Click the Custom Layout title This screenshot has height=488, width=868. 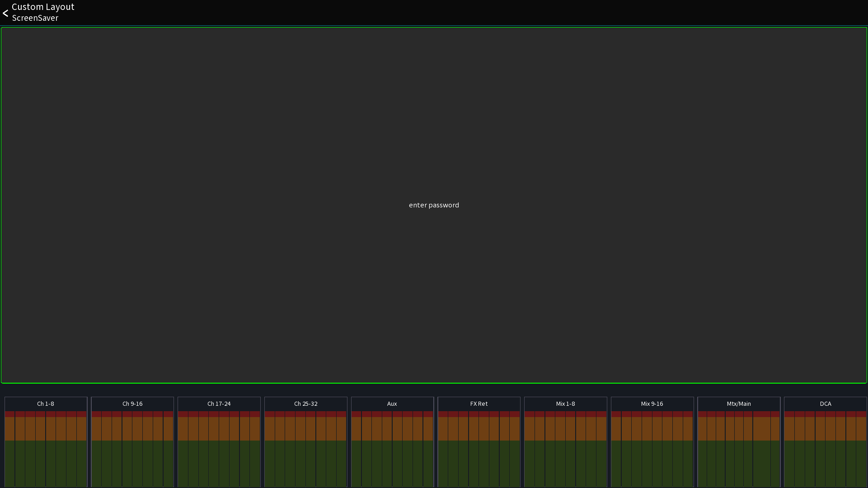click(x=43, y=7)
